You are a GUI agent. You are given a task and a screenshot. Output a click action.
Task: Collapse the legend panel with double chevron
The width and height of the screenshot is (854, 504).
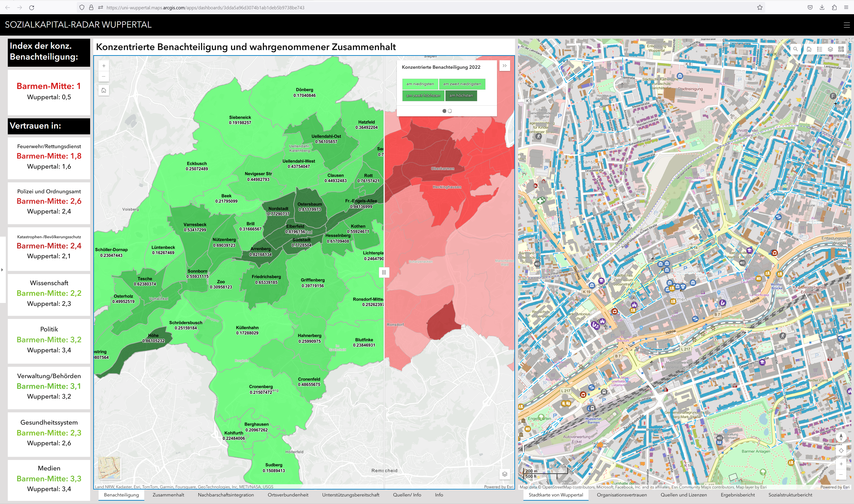pos(505,66)
